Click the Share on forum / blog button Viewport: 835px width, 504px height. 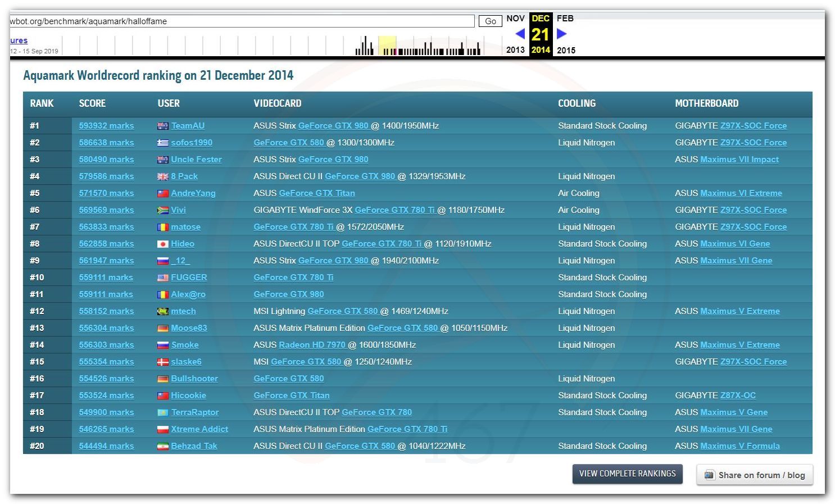[754, 475]
